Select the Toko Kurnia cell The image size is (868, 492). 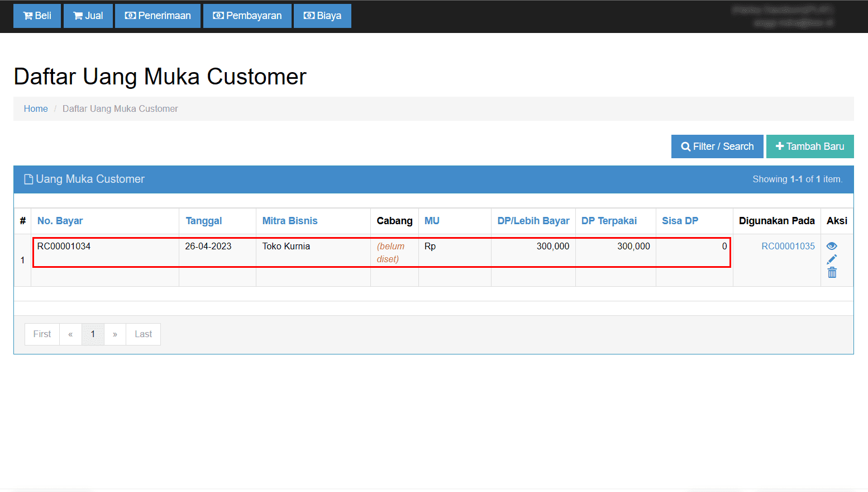click(313, 260)
